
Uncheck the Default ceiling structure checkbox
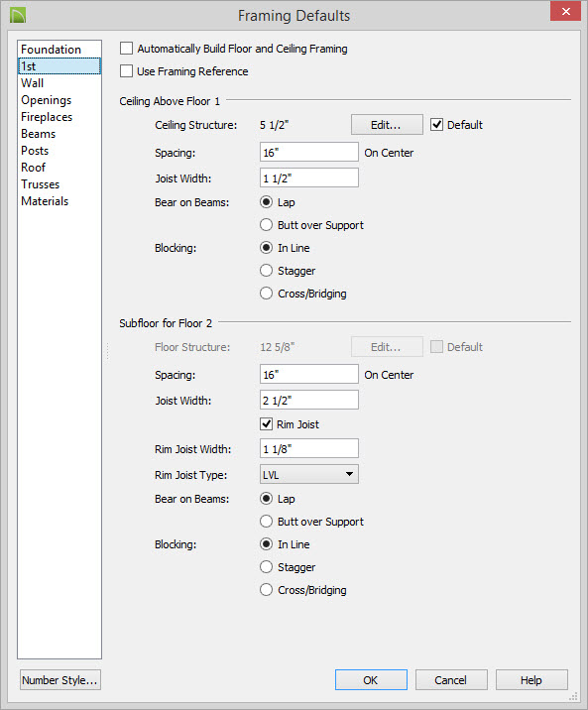point(436,125)
